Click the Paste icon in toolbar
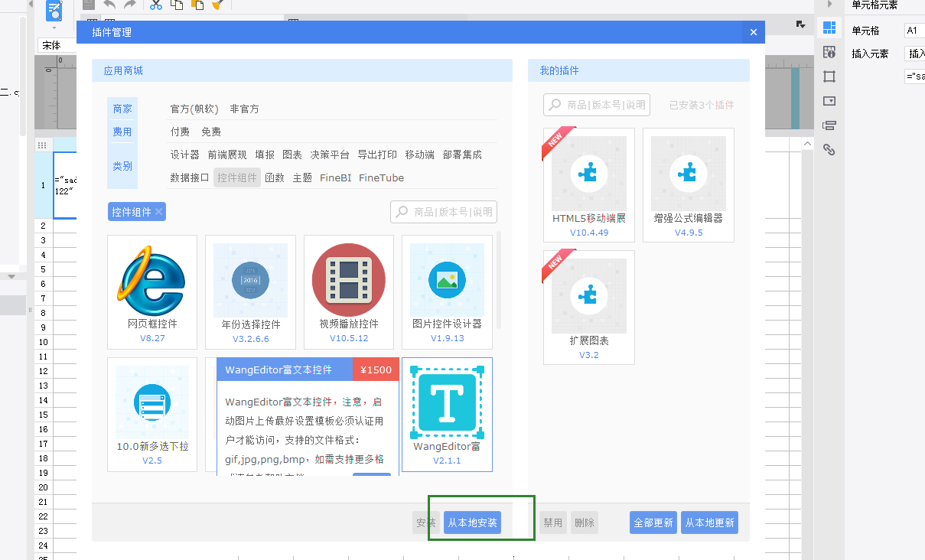 (x=197, y=5)
